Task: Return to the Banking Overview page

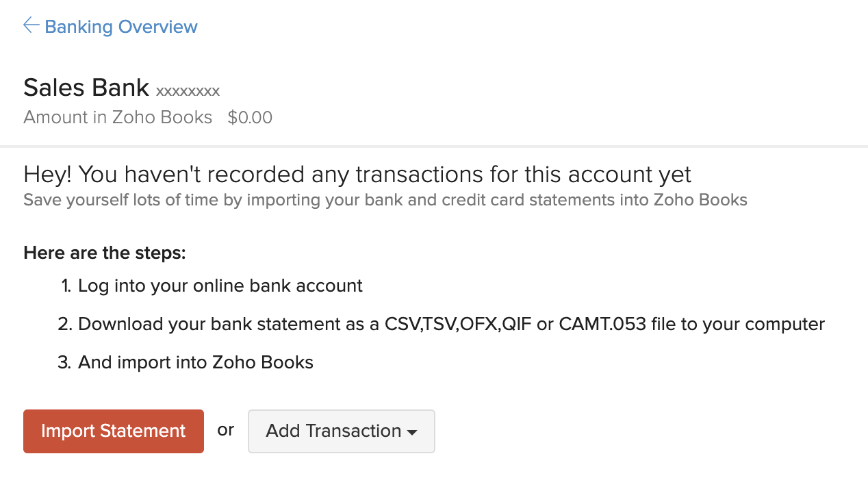Action: click(x=120, y=27)
